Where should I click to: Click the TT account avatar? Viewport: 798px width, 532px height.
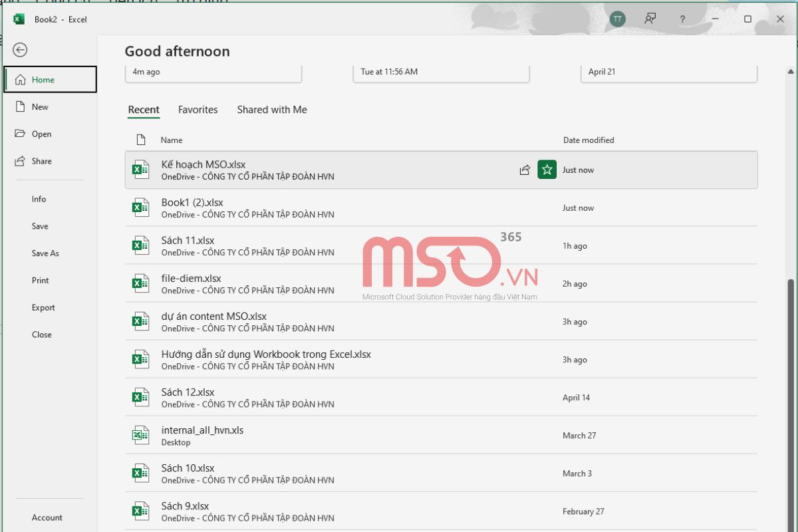tap(618, 19)
